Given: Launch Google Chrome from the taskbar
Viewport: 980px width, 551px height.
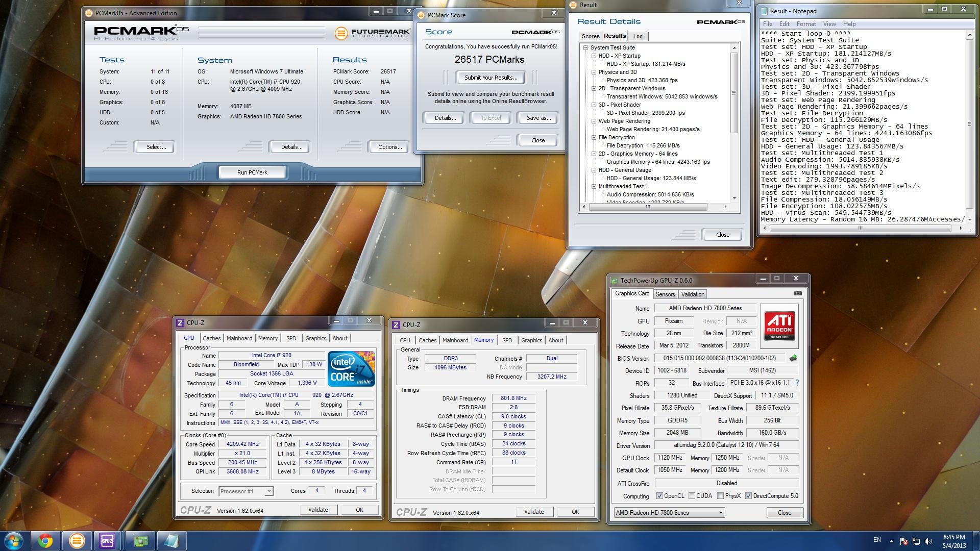Looking at the screenshot, I should (x=45, y=541).
